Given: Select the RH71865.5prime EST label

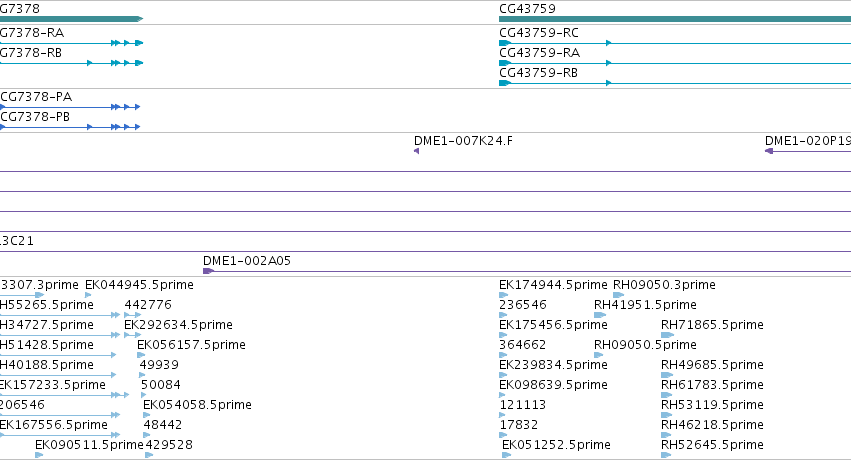Looking at the screenshot, I should tap(712, 325).
